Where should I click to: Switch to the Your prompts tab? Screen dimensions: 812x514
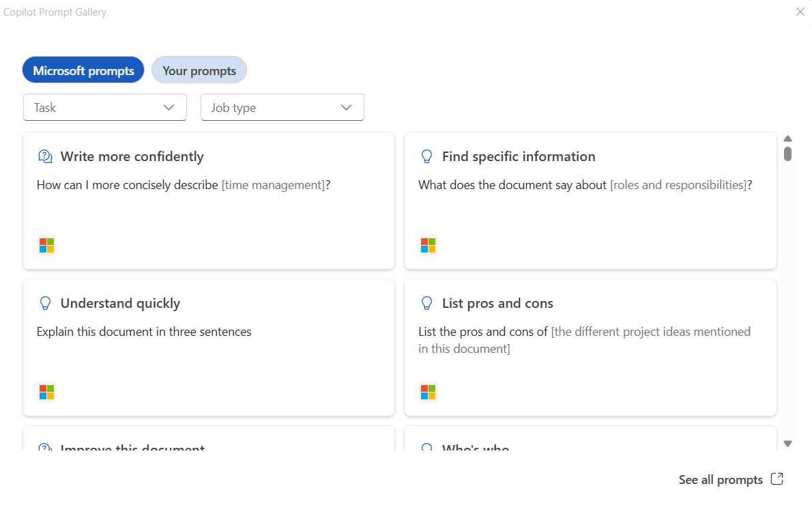(199, 70)
